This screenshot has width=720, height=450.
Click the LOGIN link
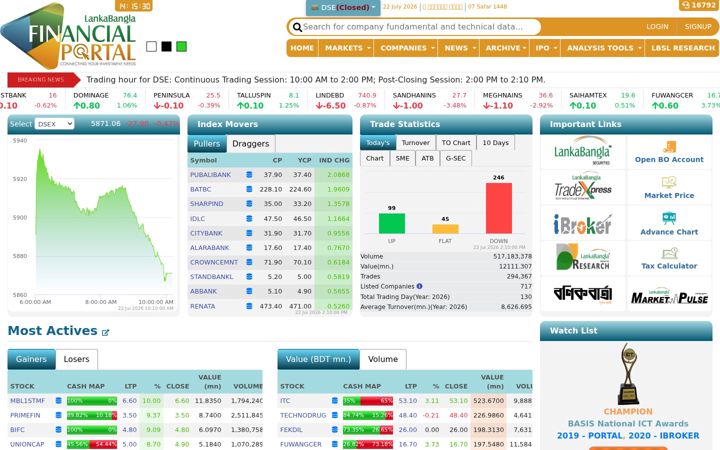pyautogui.click(x=657, y=27)
